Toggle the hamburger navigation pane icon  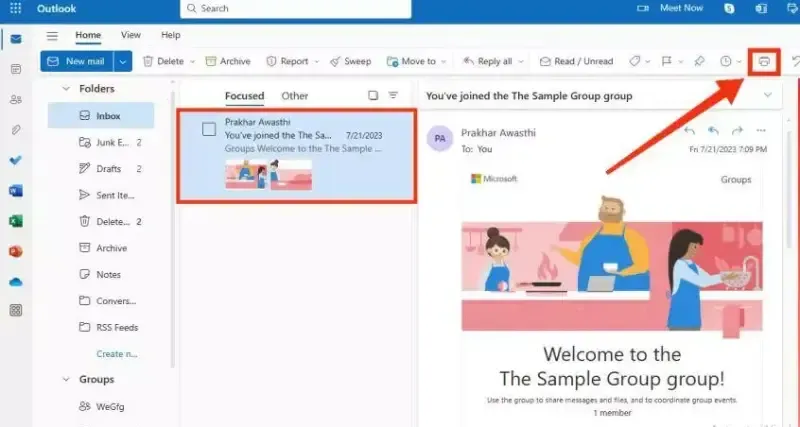[52, 36]
